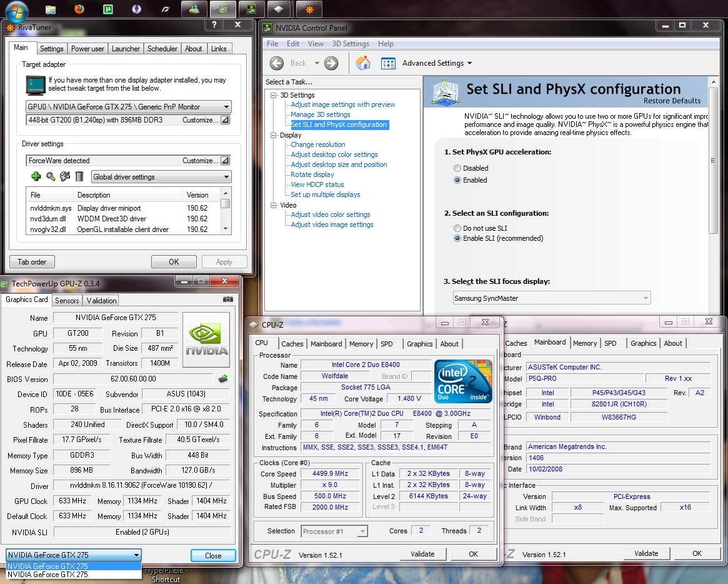Viewport: 728px width, 584px height.
Task: Open the Memory tab in the front CPU-Z window
Action: tap(361, 344)
